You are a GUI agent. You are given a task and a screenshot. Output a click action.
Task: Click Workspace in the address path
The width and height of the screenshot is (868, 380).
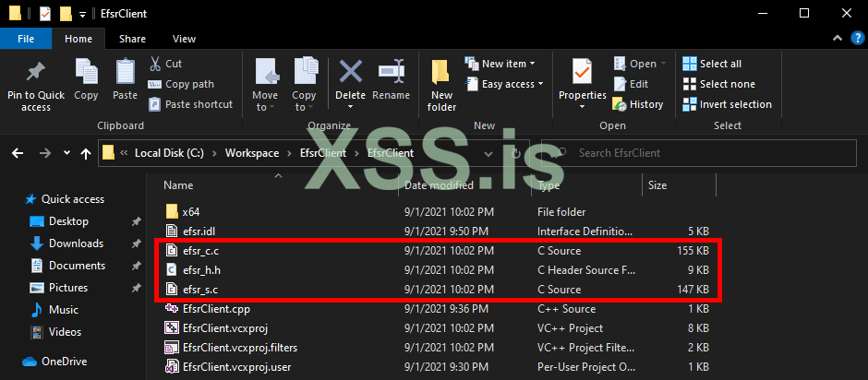pyautogui.click(x=252, y=153)
